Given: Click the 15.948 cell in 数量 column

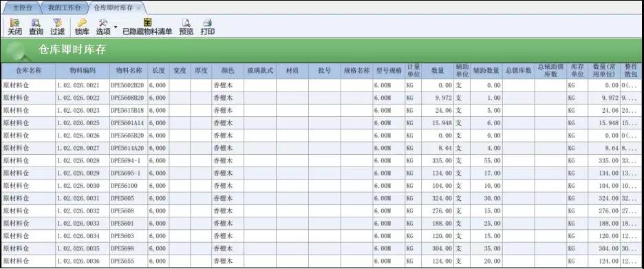Looking at the screenshot, I should (x=438, y=122).
